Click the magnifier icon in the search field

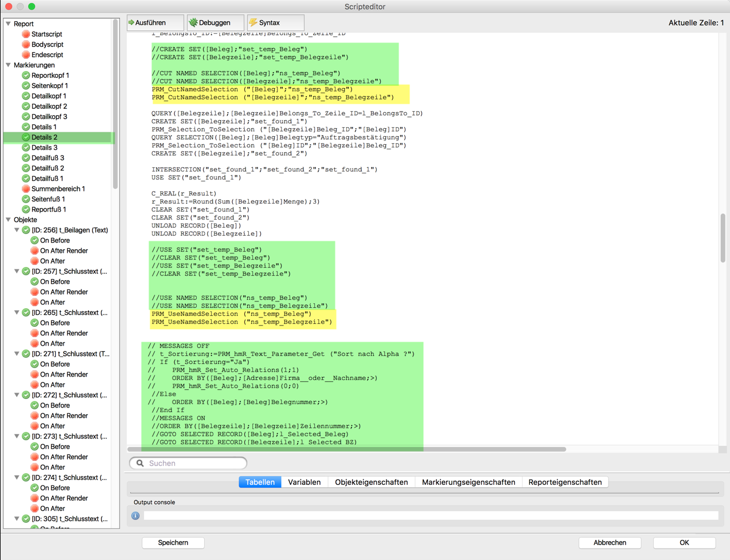[x=140, y=463]
